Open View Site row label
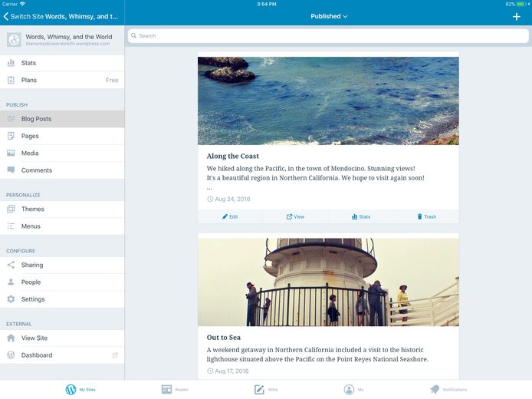This screenshot has height=399, width=532. (x=34, y=338)
